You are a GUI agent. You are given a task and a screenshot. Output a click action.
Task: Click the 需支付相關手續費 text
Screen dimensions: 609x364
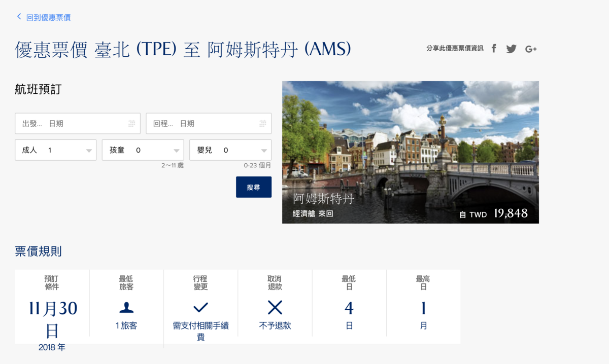tap(201, 332)
